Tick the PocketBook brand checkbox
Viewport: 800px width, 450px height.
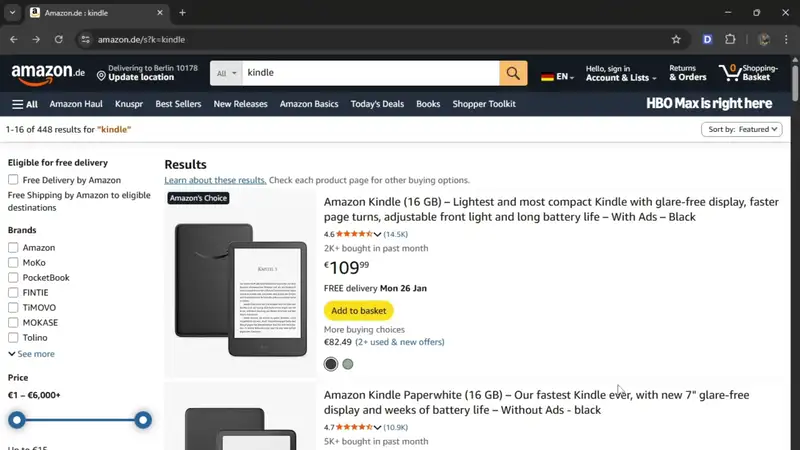(x=13, y=278)
